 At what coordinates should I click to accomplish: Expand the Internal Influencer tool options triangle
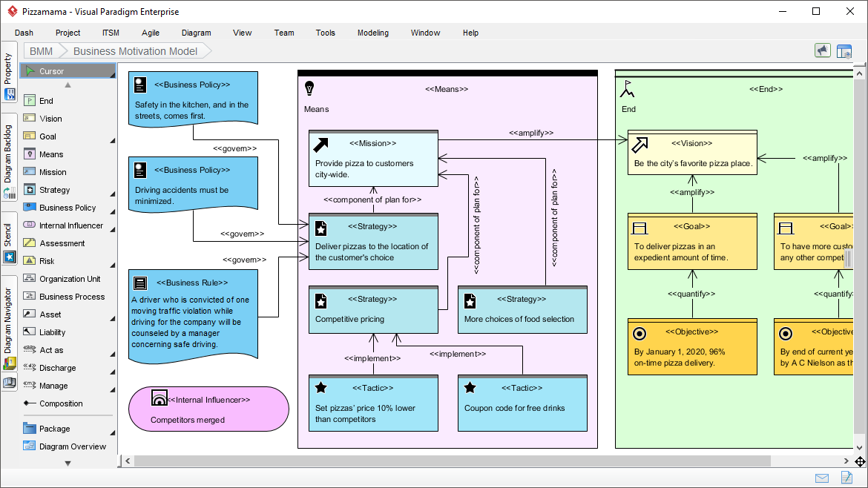tap(112, 230)
